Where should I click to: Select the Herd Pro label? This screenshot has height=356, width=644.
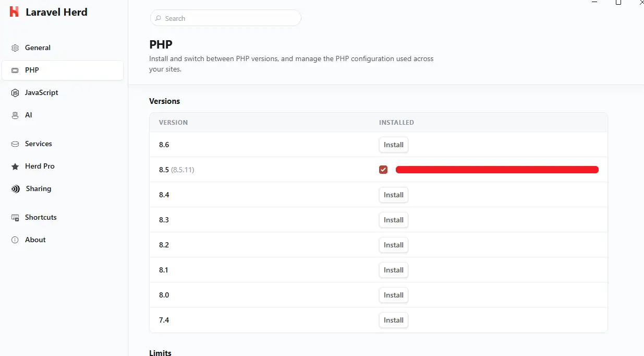40,166
